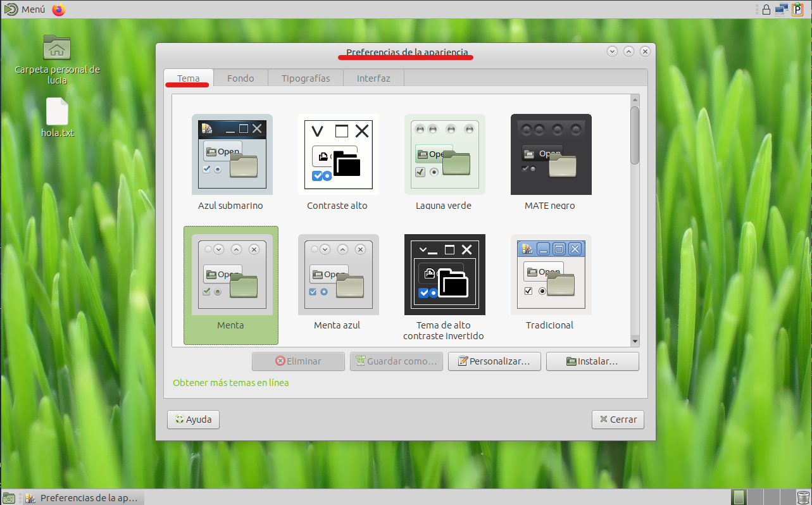Click the theme list scrollbar down arrow

click(x=635, y=342)
